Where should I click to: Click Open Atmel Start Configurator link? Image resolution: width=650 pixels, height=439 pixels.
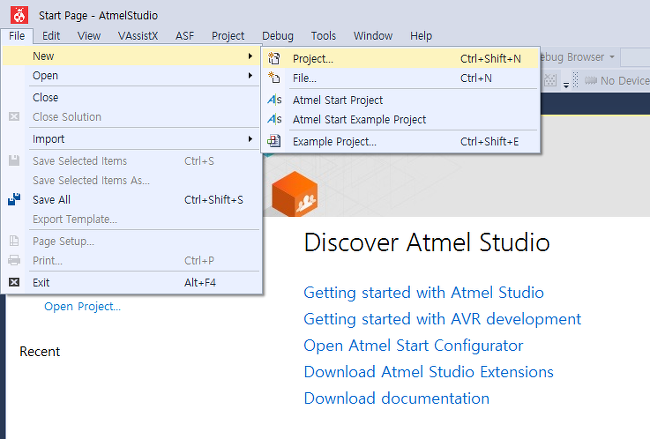pyautogui.click(x=413, y=346)
